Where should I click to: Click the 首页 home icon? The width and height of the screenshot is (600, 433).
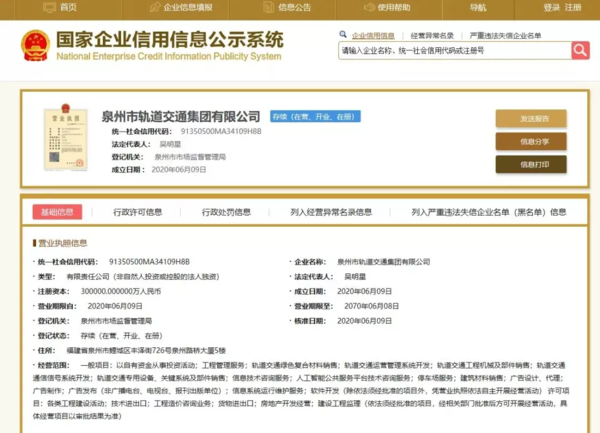pyautogui.click(x=48, y=7)
